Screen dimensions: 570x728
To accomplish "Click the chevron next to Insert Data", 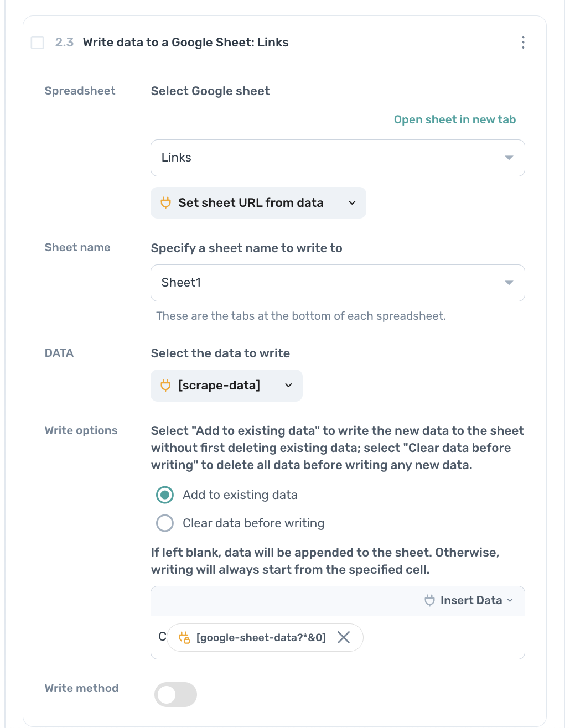I will pyautogui.click(x=510, y=601).
